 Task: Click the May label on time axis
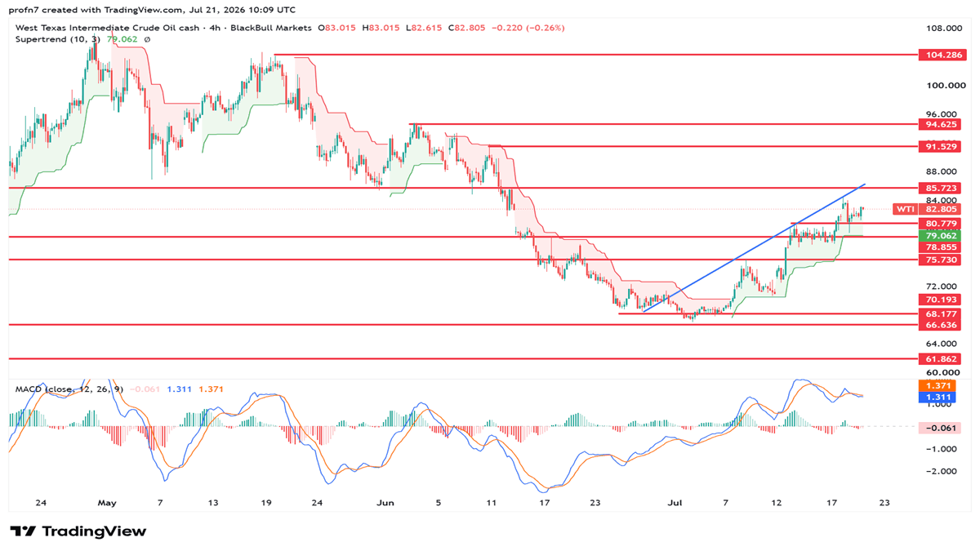tap(108, 503)
